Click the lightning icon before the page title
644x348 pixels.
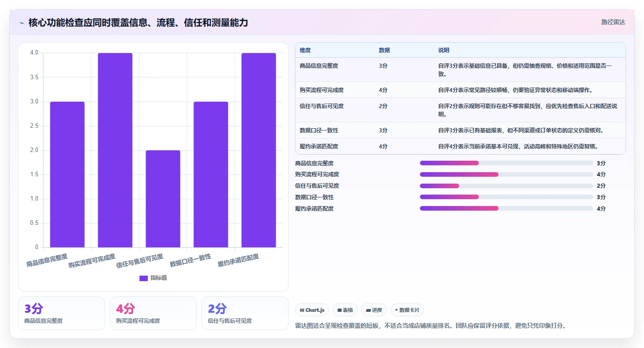click(22, 23)
